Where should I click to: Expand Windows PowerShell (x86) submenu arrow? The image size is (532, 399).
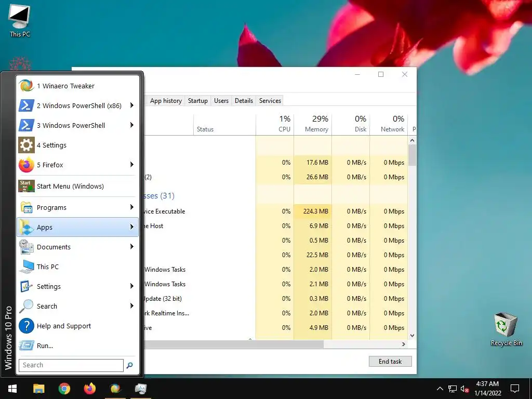132,105
